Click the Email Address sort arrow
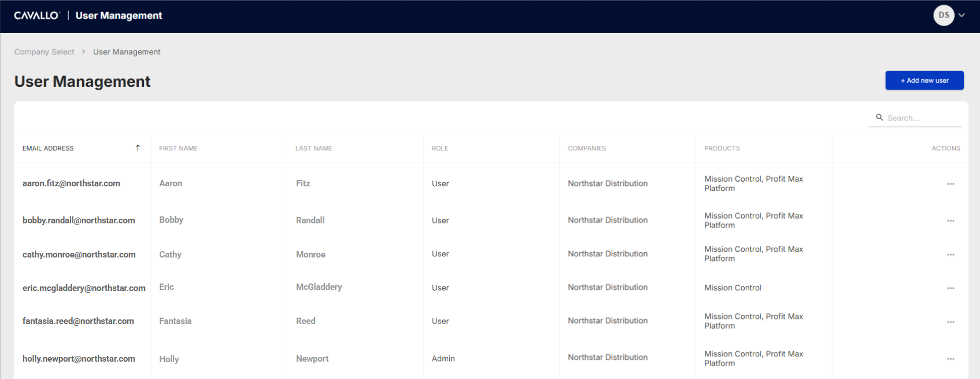Image resolution: width=980 pixels, height=379 pixels. [x=138, y=148]
